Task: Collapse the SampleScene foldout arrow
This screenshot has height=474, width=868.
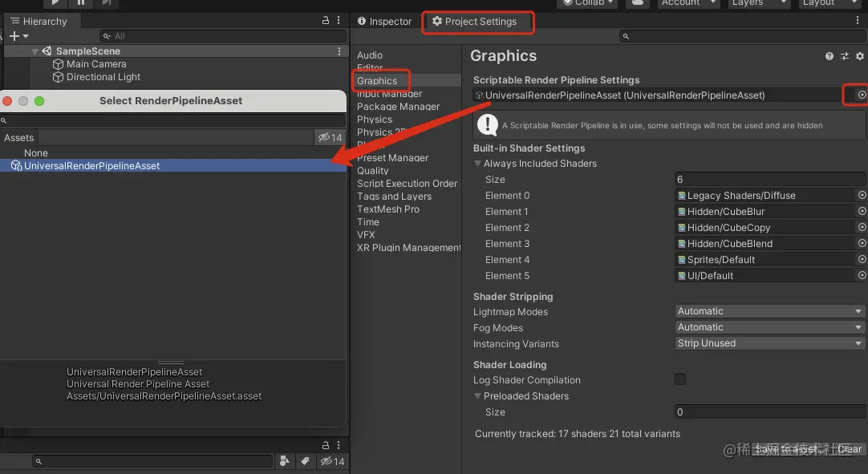Action: [x=34, y=51]
